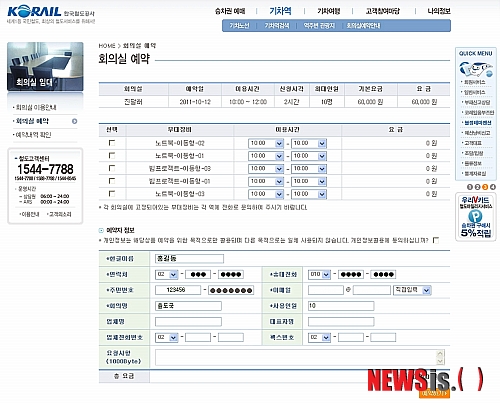
Task: Open the 승차권 예매 top menu
Action: tap(230, 11)
